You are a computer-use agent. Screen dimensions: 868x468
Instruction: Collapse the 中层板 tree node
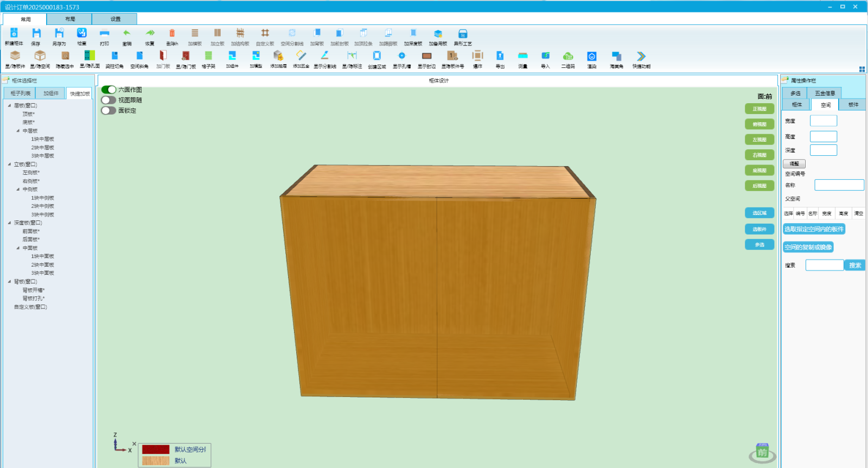point(18,131)
